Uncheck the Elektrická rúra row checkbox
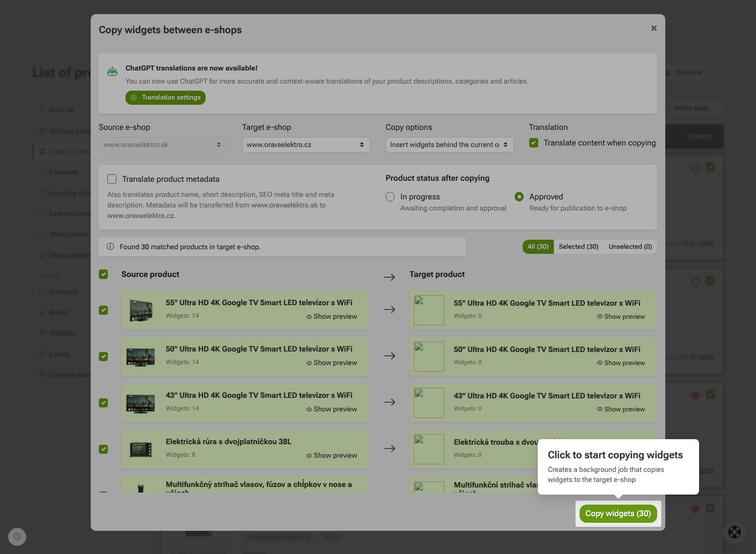 click(103, 449)
